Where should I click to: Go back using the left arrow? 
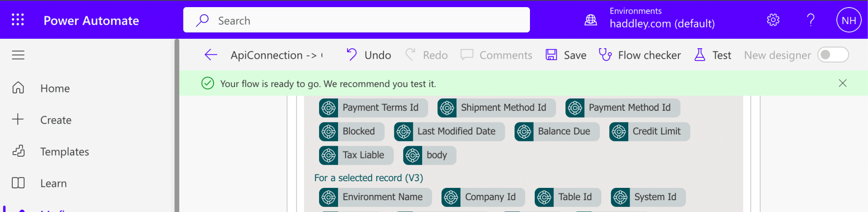tap(211, 55)
